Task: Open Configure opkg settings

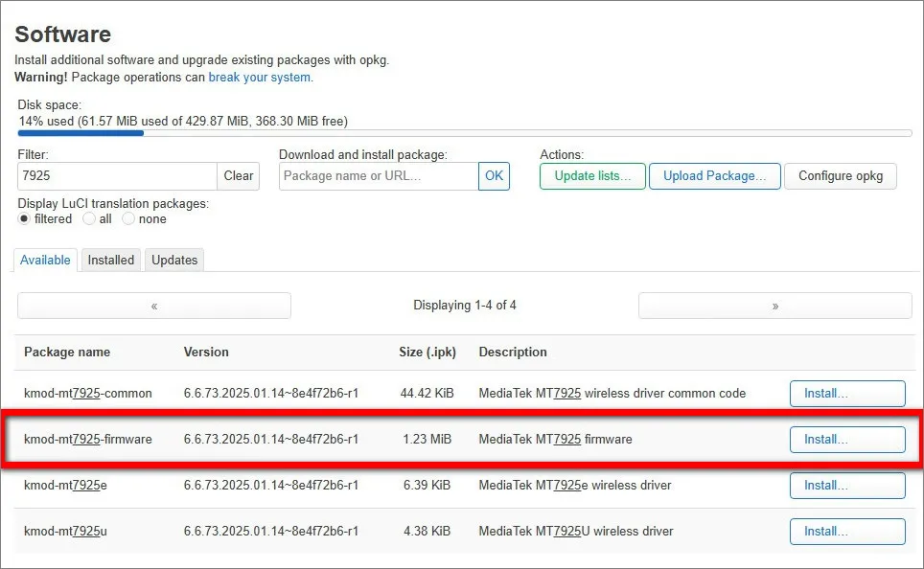Action: 841,176
